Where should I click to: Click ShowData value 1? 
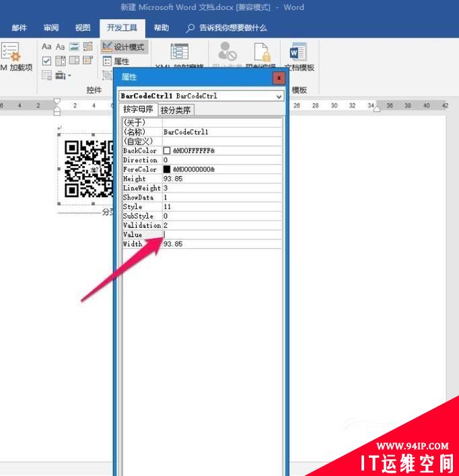tap(222, 197)
